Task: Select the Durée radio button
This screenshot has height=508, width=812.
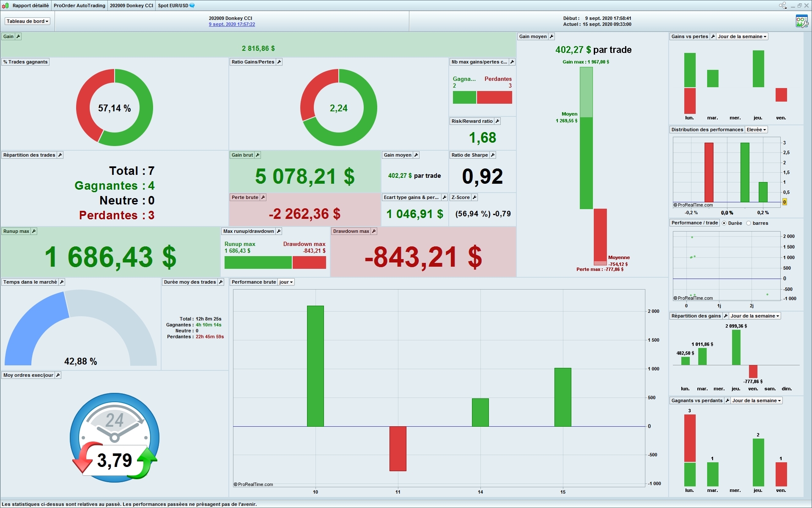Action: [x=724, y=223]
